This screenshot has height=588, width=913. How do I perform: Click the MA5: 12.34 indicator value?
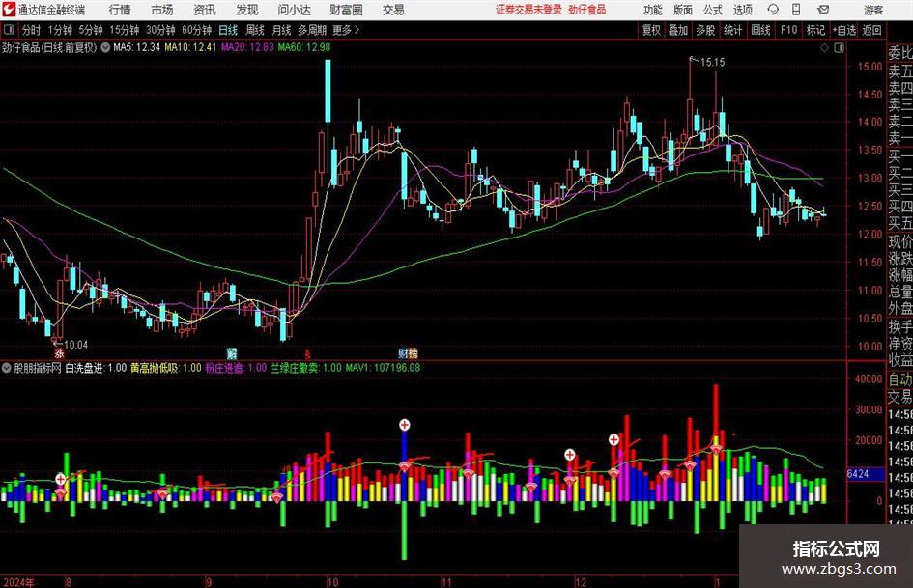(x=137, y=47)
